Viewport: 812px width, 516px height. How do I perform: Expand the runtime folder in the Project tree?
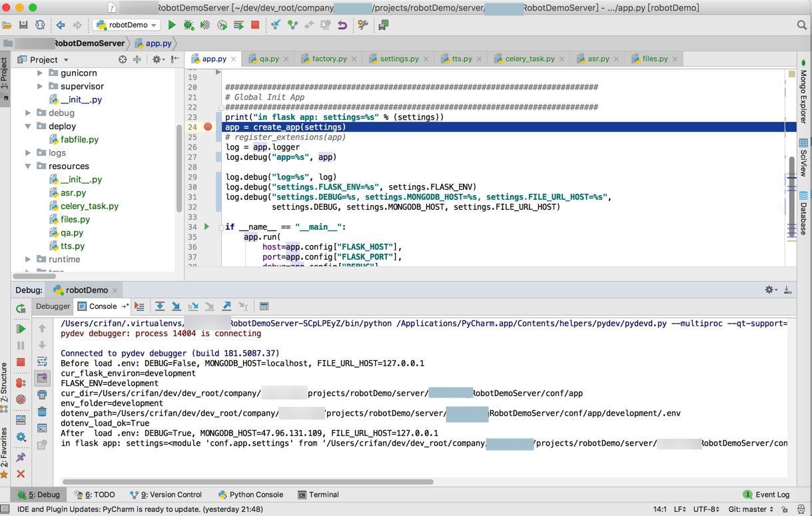pos(28,260)
